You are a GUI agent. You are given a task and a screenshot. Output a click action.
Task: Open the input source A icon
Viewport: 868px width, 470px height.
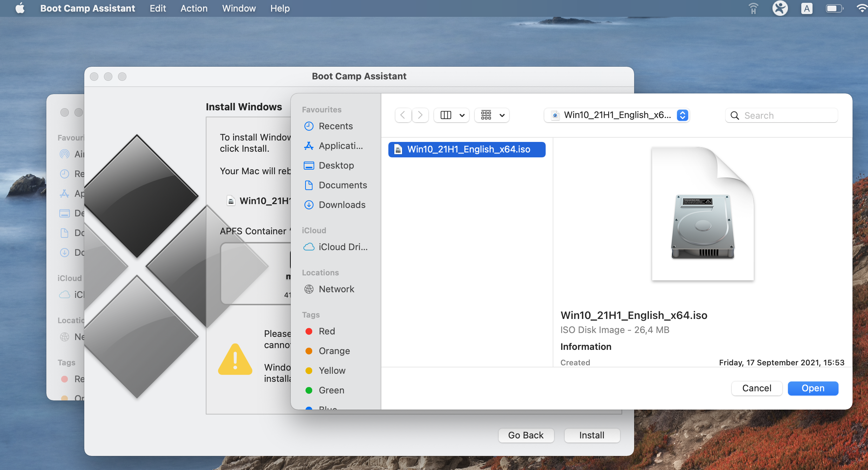click(807, 8)
